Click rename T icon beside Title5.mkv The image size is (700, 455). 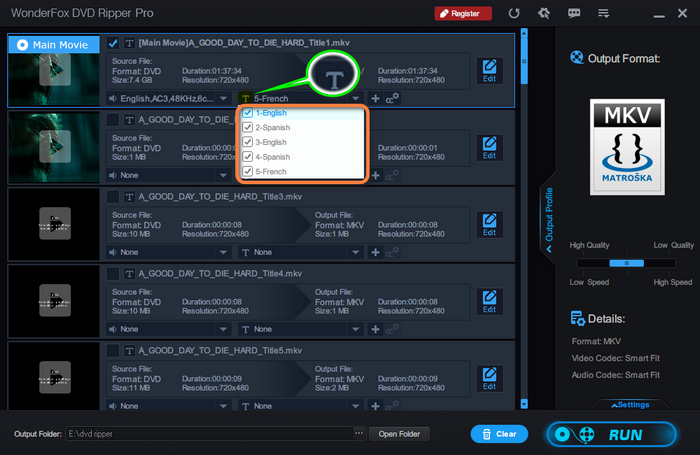[129, 351]
